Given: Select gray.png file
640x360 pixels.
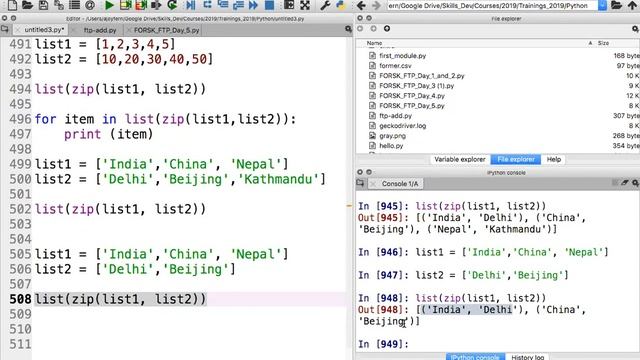Looking at the screenshot, I should click(x=392, y=136).
